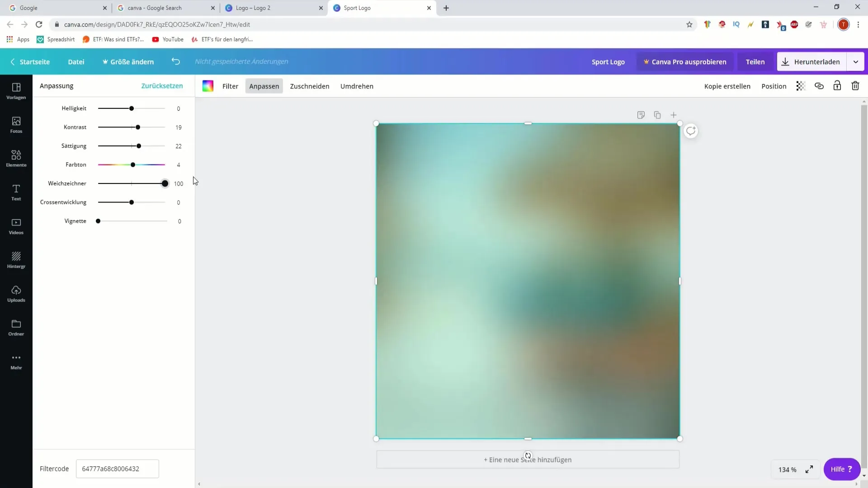868x488 pixels.
Task: Click the undo arrow icon
Action: click(176, 61)
